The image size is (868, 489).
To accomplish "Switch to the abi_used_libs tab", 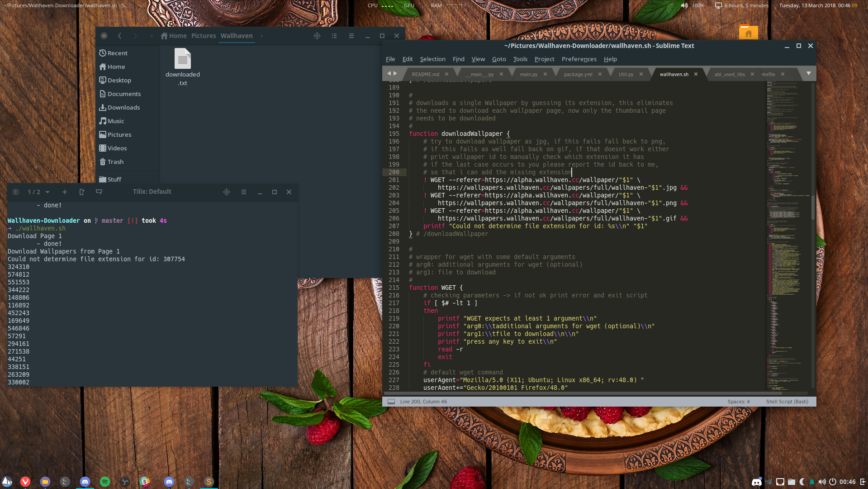I will pos(730,74).
